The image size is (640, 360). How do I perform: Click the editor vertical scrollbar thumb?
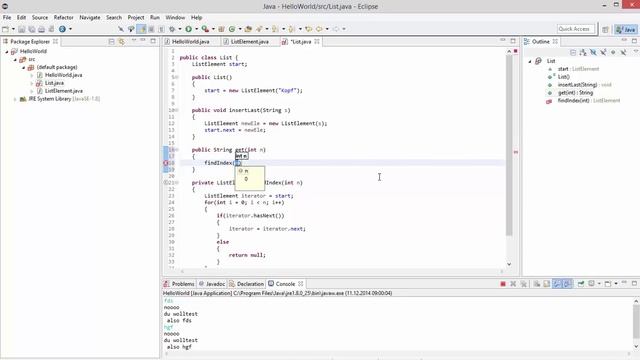tap(509, 145)
